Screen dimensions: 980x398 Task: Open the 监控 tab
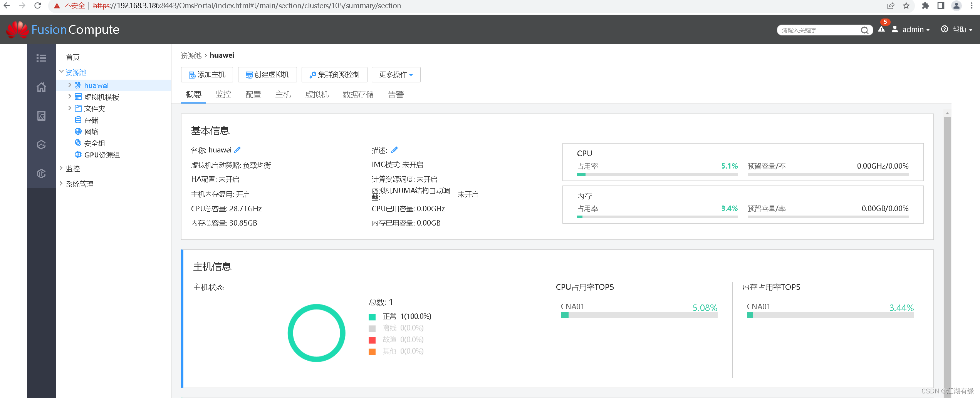pos(223,95)
